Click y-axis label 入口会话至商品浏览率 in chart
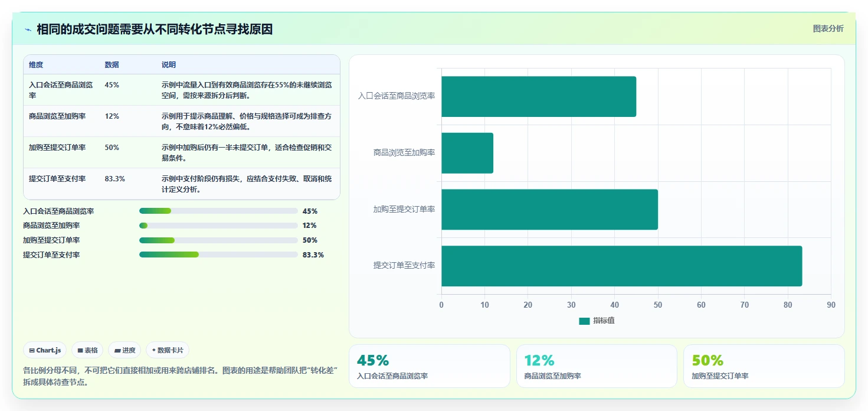 [x=397, y=96]
